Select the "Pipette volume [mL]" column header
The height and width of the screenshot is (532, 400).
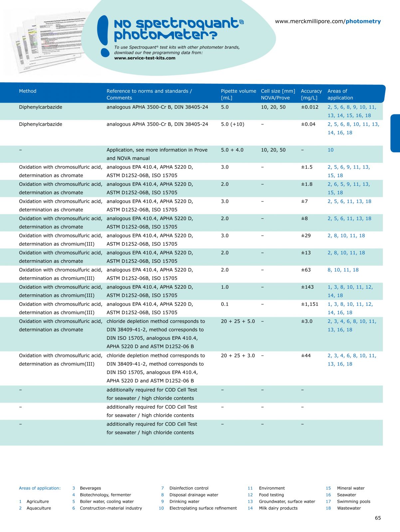pyautogui.click(x=238, y=94)
